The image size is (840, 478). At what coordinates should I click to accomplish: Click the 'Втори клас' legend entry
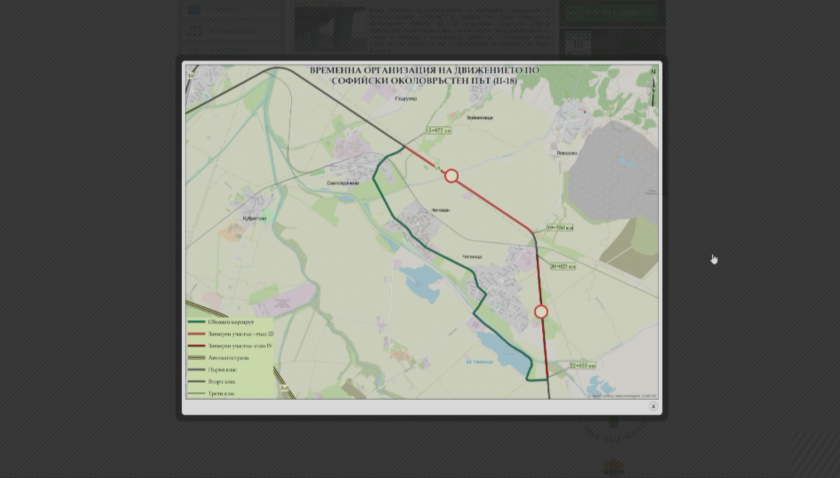pos(221,382)
